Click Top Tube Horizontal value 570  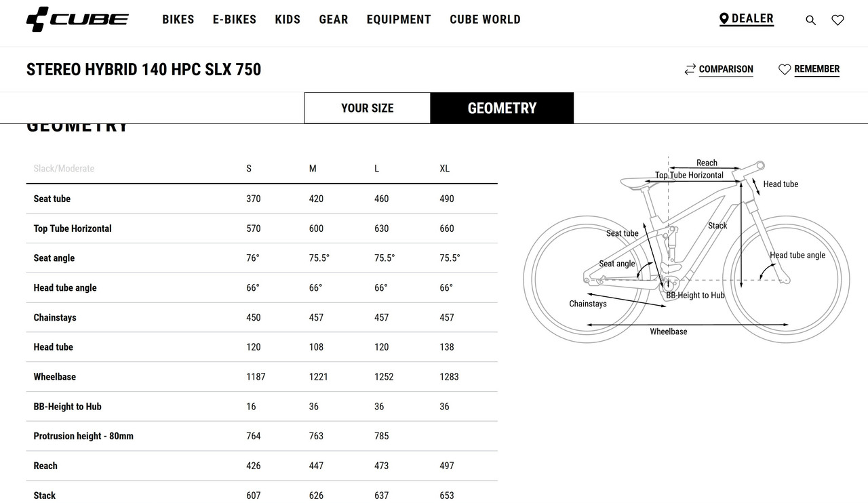tap(254, 228)
